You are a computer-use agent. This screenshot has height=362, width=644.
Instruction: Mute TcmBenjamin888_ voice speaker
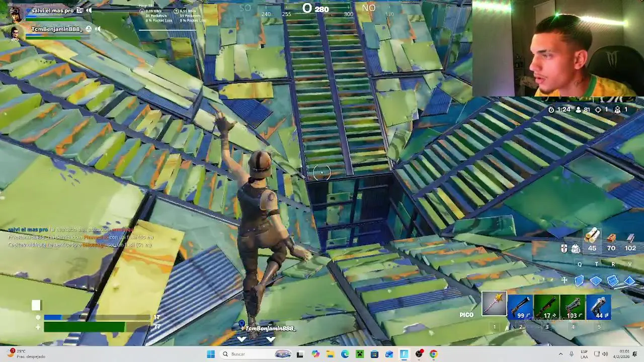98,29
